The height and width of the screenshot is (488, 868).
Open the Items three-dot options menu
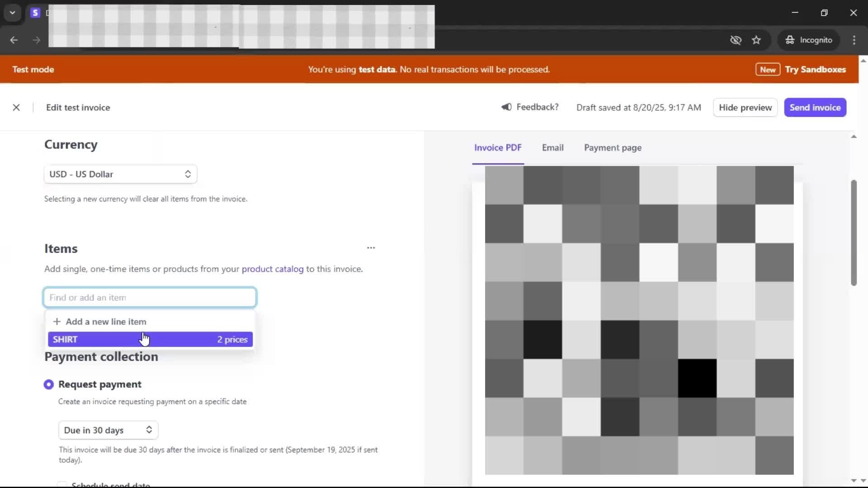tap(371, 248)
